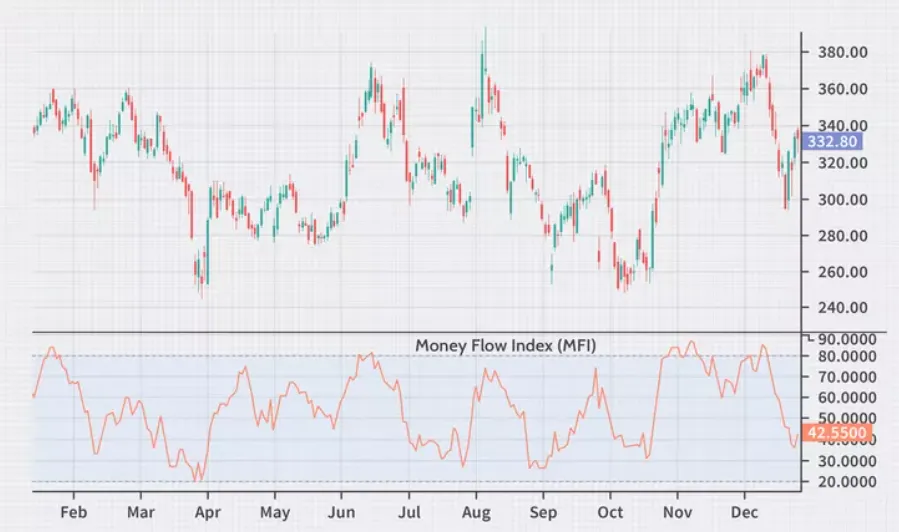Screen dimensions: 899x532
Task: Click the 340.00 price axis label
Action: [x=842, y=125]
